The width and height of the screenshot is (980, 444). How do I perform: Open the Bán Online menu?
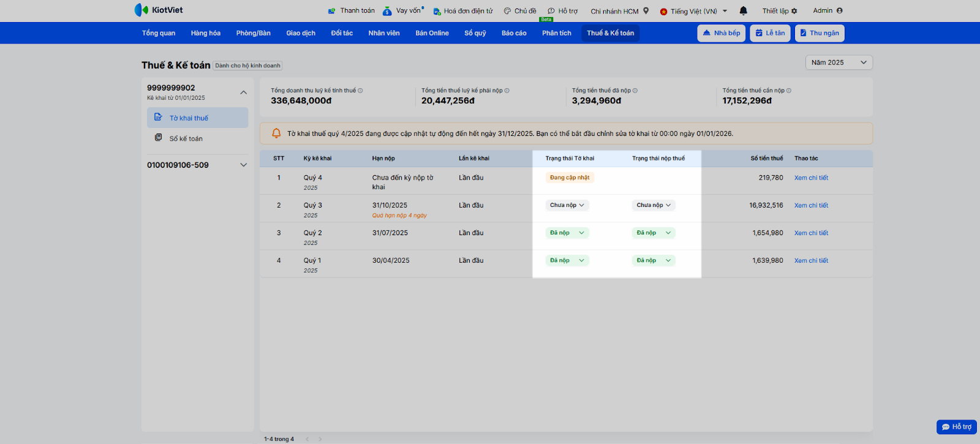[432, 33]
